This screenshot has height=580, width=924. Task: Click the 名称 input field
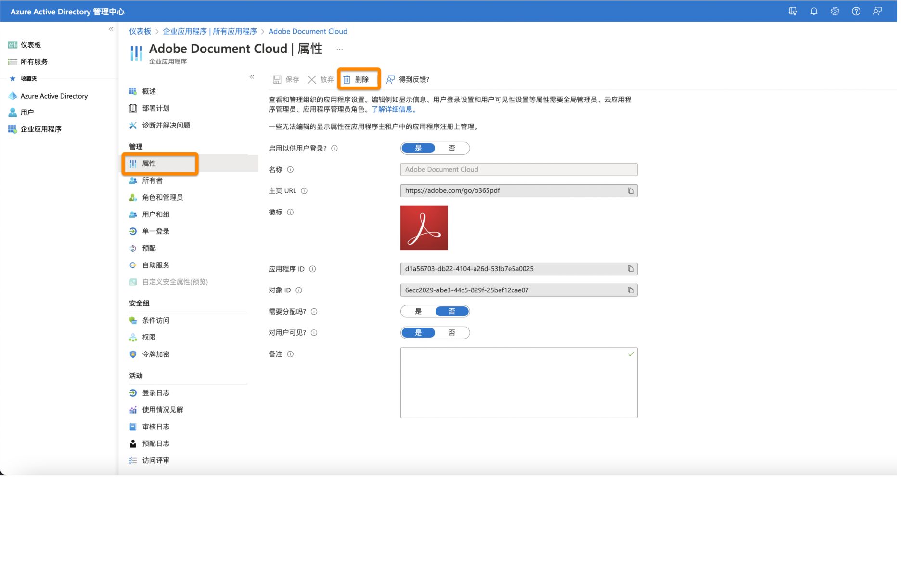coord(519,169)
